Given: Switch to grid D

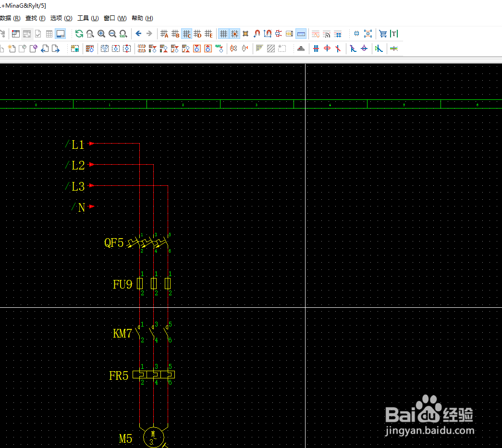Looking at the screenshot, I should 197,34.
